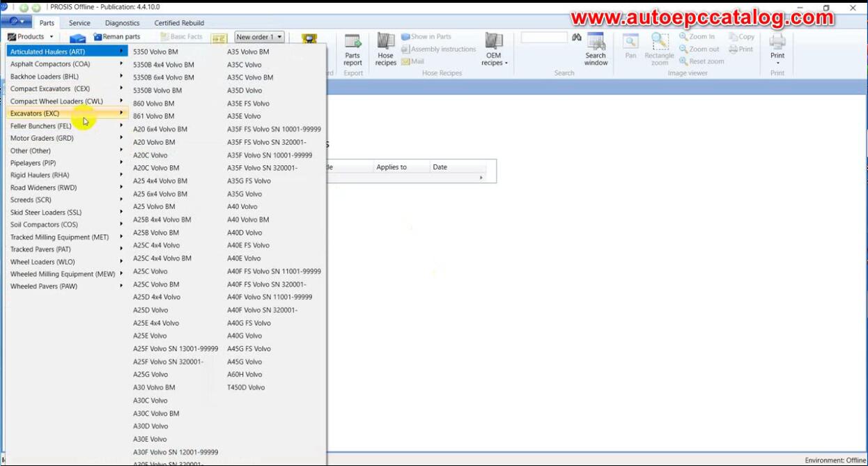Switch to the Service ribbon tab
Viewport: 868px width, 466px height.
(x=79, y=23)
